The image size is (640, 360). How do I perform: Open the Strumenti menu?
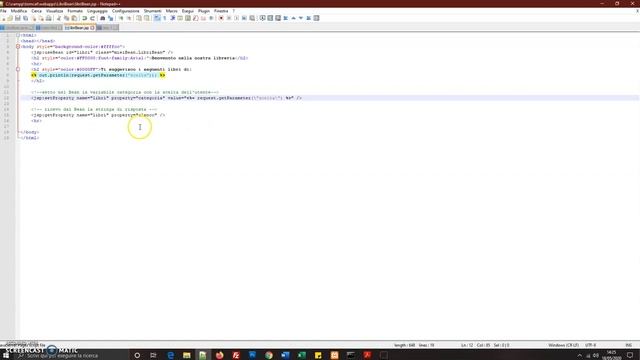coord(152,11)
